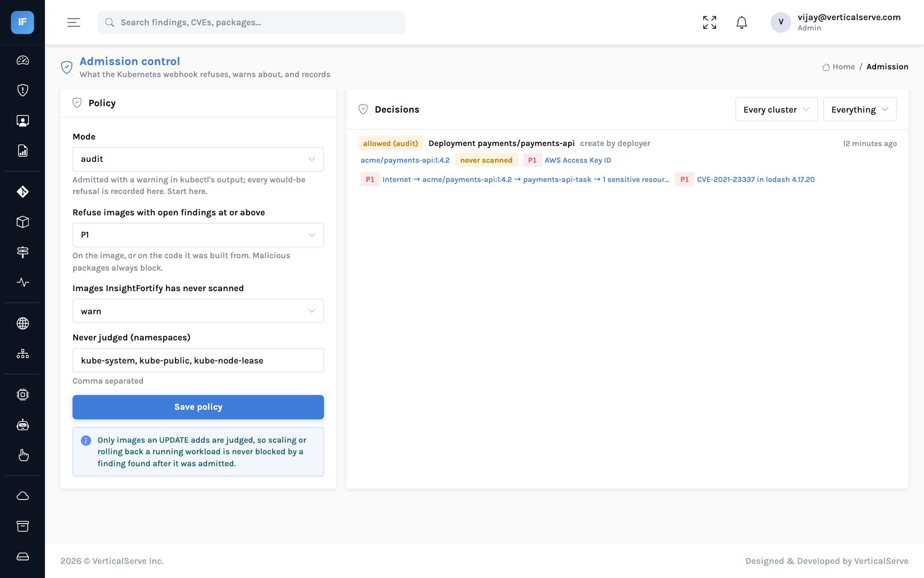Open the hierarchy tree icon in sidebar

[23, 354]
